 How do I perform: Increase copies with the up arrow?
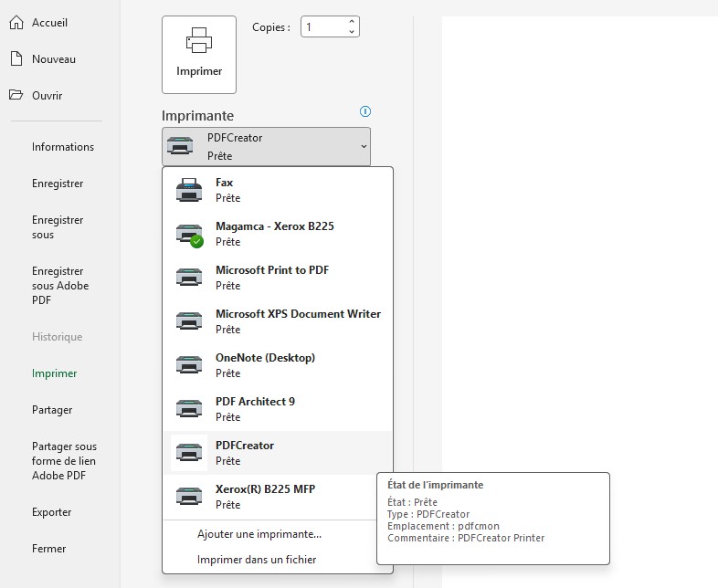coord(351,22)
